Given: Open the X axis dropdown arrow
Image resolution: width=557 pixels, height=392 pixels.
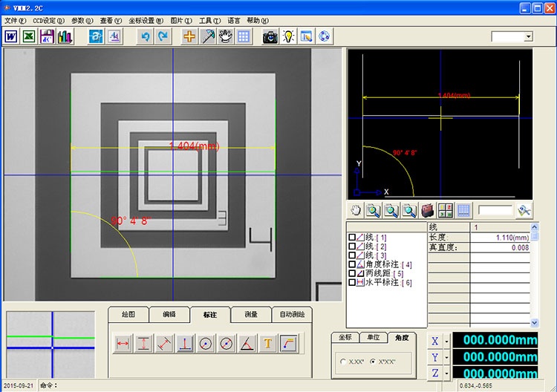Looking at the screenshot, I should (x=446, y=342).
